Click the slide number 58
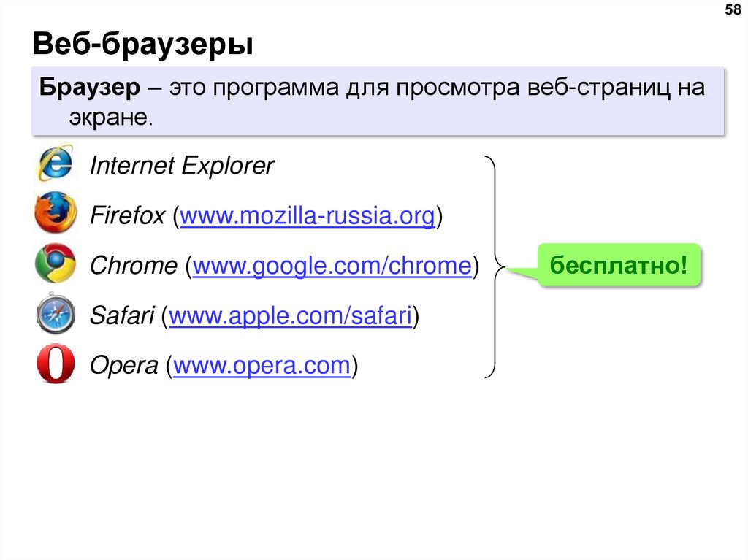This screenshot has width=748, height=560. click(x=731, y=11)
